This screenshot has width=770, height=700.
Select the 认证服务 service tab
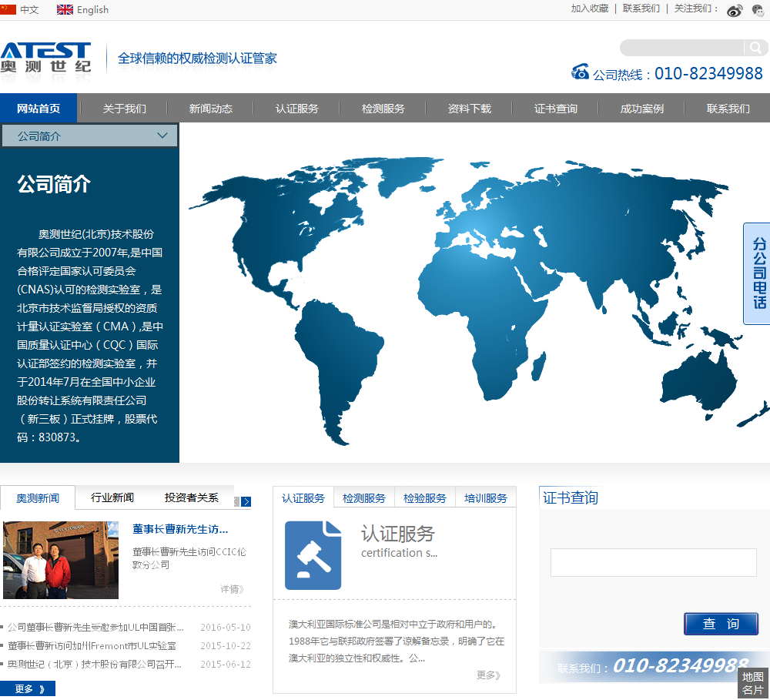point(303,498)
